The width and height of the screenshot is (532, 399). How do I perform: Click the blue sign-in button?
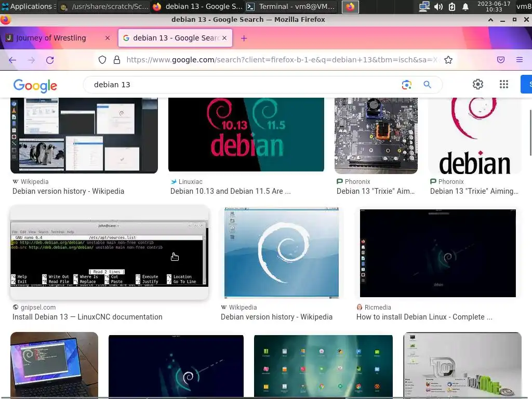click(x=526, y=84)
